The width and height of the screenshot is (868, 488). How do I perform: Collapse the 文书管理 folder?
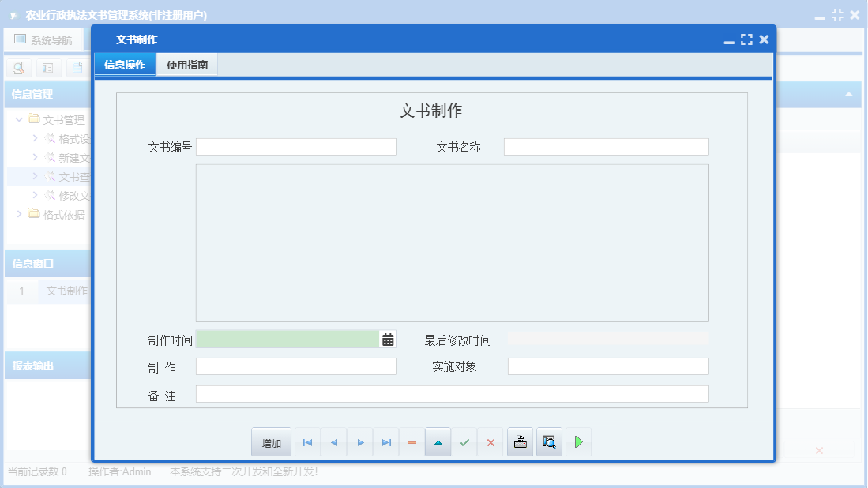18,119
